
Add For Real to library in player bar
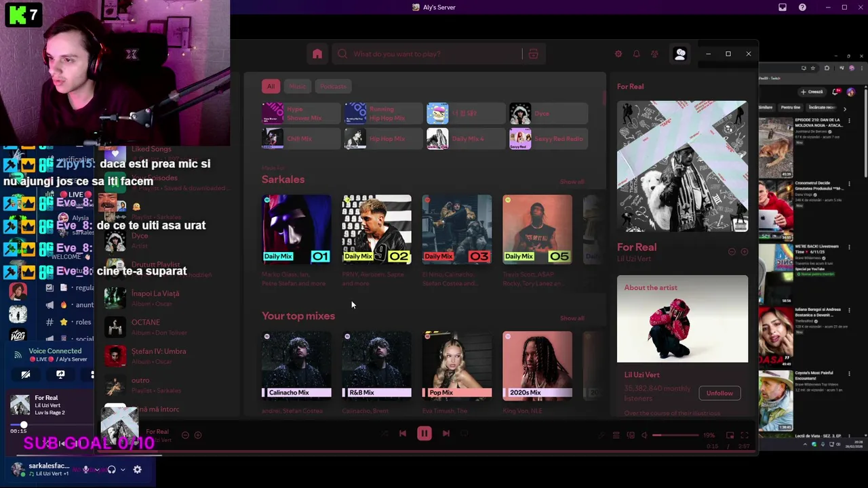click(198, 435)
